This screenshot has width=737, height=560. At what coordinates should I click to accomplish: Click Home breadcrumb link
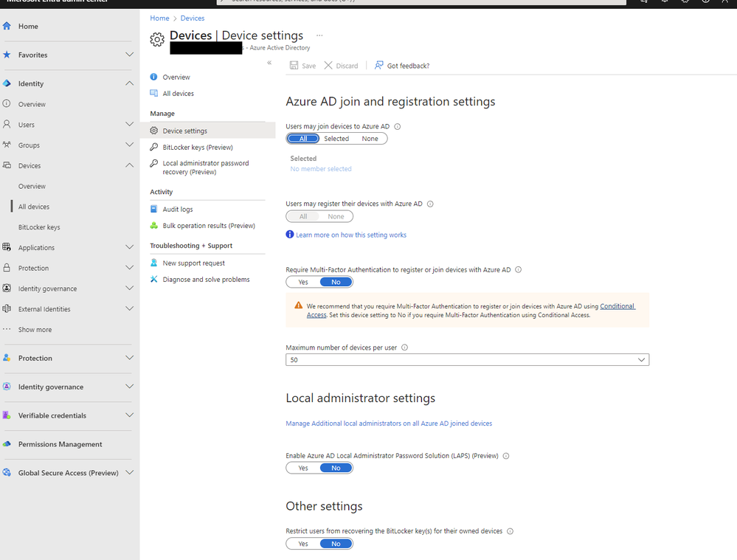159,18
